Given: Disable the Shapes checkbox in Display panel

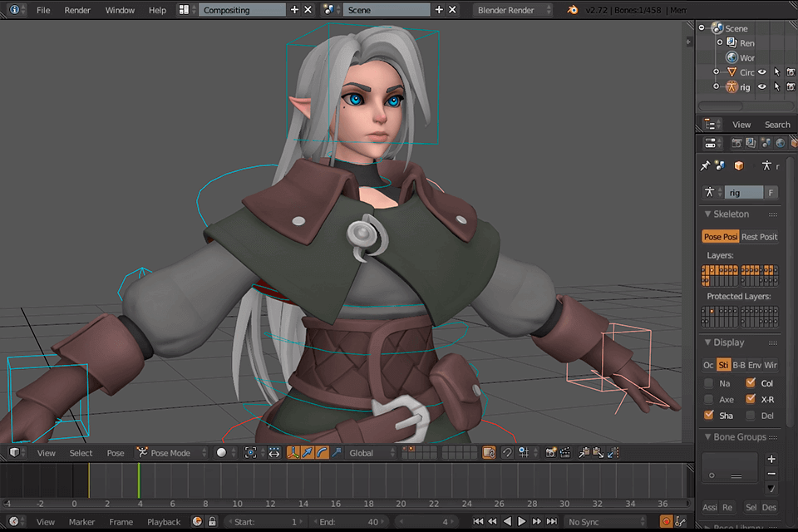Looking at the screenshot, I should (709, 414).
